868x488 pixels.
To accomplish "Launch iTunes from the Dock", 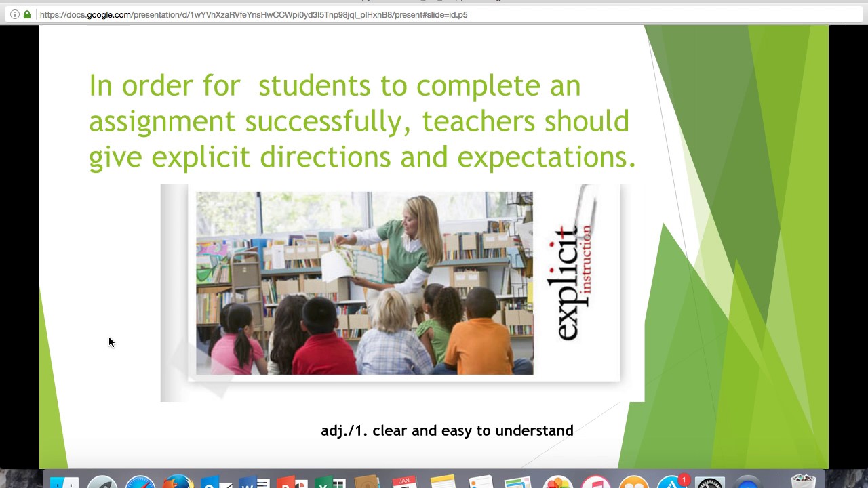I will (x=595, y=481).
